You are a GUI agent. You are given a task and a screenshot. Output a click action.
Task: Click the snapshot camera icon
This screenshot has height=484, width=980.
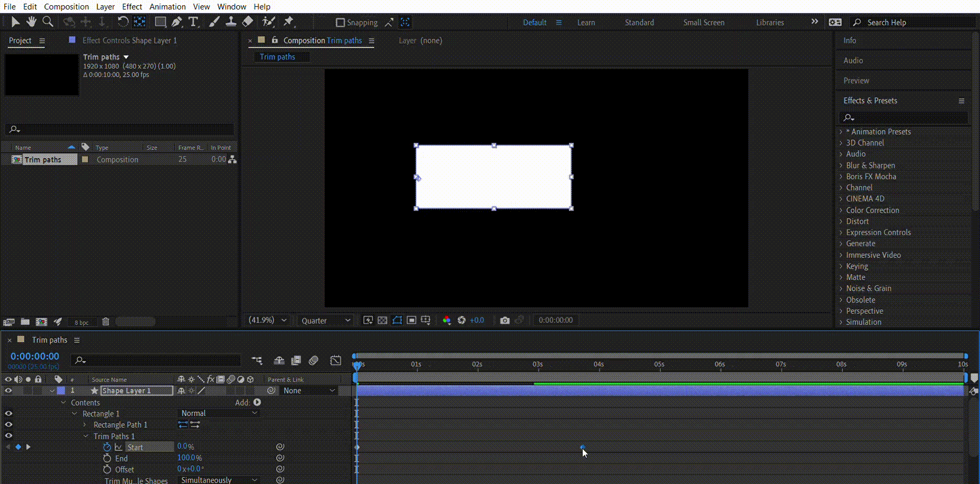tap(505, 320)
